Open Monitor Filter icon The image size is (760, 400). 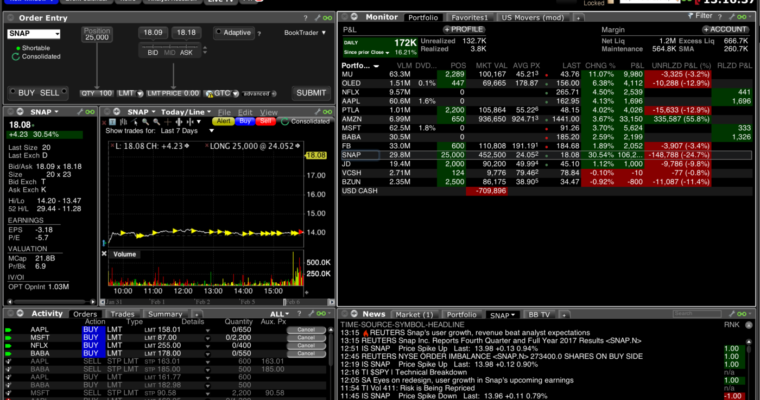pos(691,16)
